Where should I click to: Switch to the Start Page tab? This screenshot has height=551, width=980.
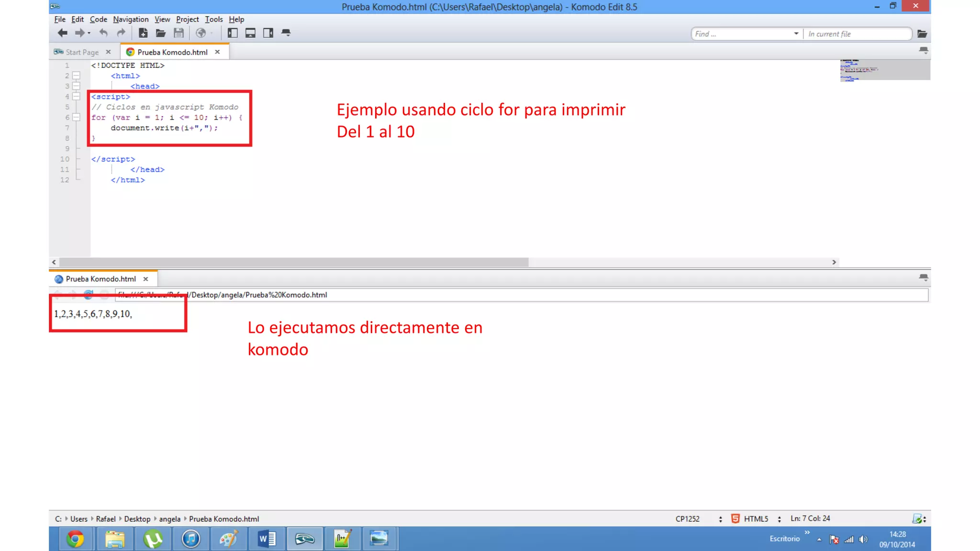pos(82,52)
